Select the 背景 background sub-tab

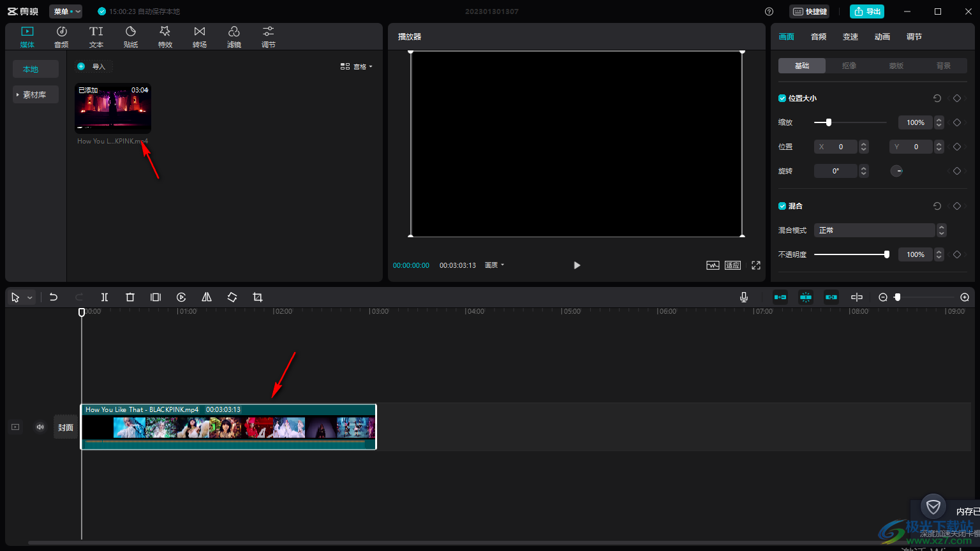pos(944,66)
